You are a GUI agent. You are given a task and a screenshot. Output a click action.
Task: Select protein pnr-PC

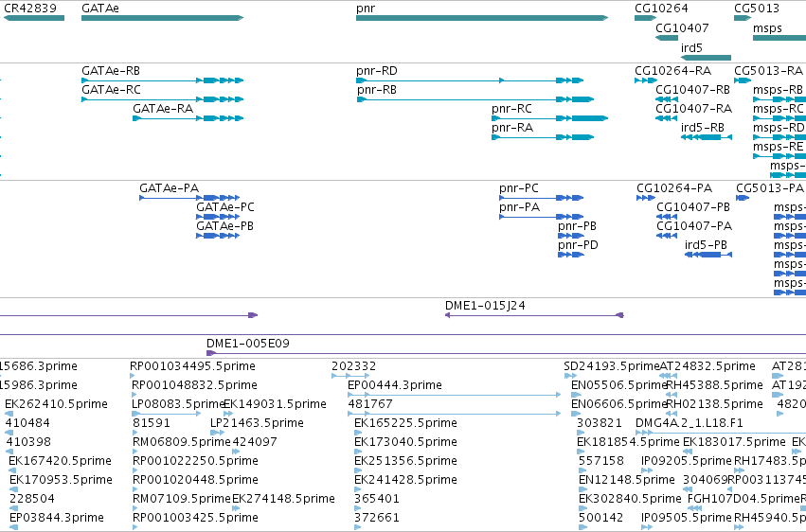(541, 198)
